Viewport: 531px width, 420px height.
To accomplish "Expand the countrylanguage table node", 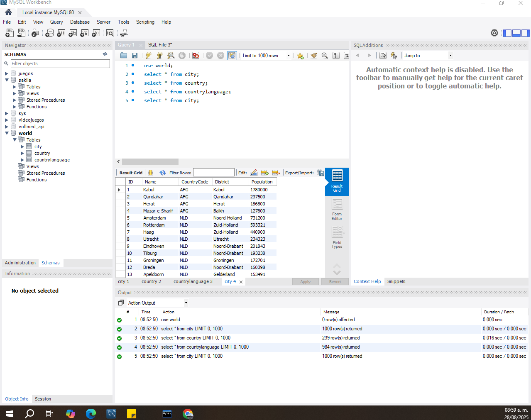I will (22, 160).
